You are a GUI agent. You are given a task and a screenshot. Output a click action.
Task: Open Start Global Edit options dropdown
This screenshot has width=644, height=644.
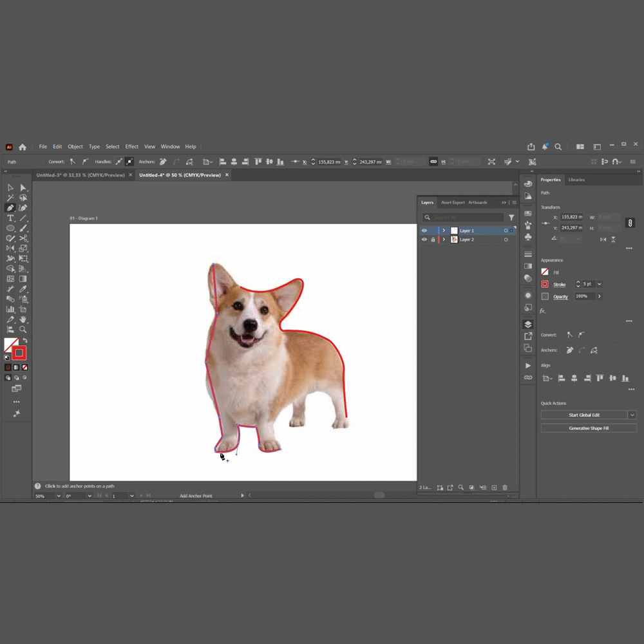[632, 415]
